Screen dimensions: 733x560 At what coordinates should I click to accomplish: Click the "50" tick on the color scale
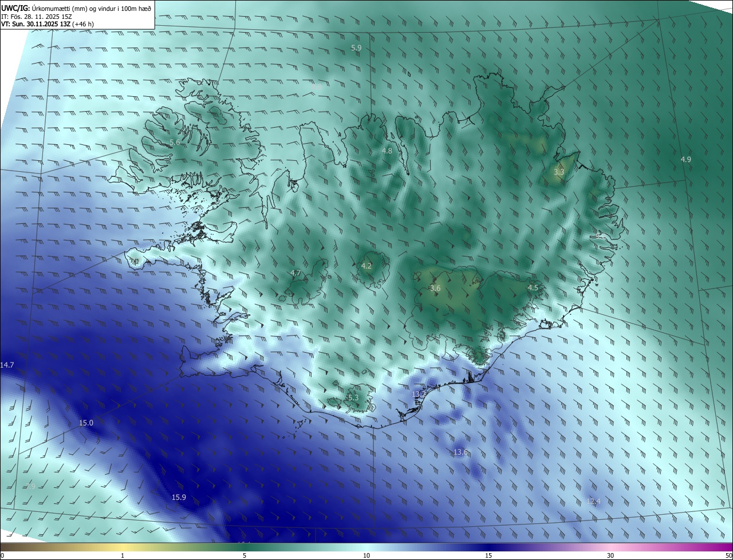click(728, 555)
